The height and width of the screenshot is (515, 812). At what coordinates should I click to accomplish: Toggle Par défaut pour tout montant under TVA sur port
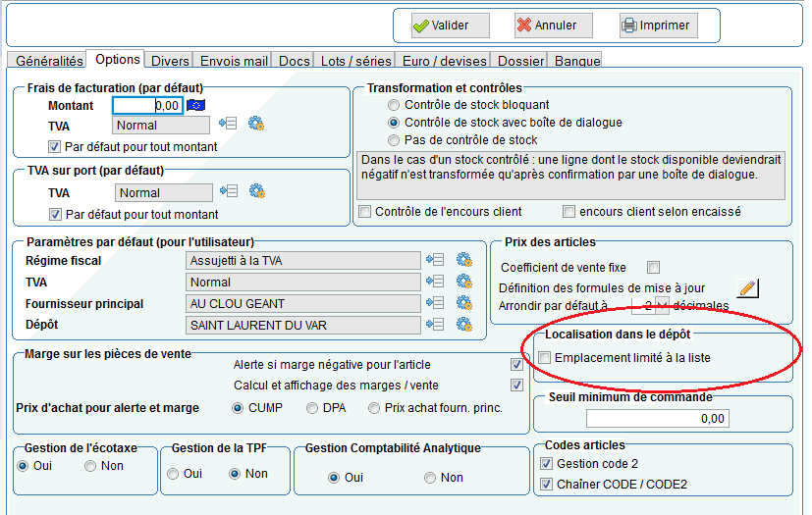(55, 214)
